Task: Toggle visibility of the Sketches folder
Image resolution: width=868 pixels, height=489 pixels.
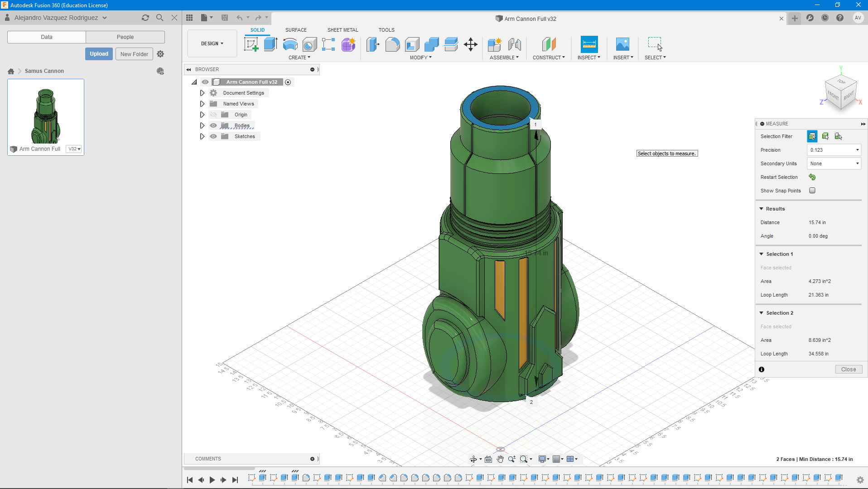Action: [x=213, y=136]
